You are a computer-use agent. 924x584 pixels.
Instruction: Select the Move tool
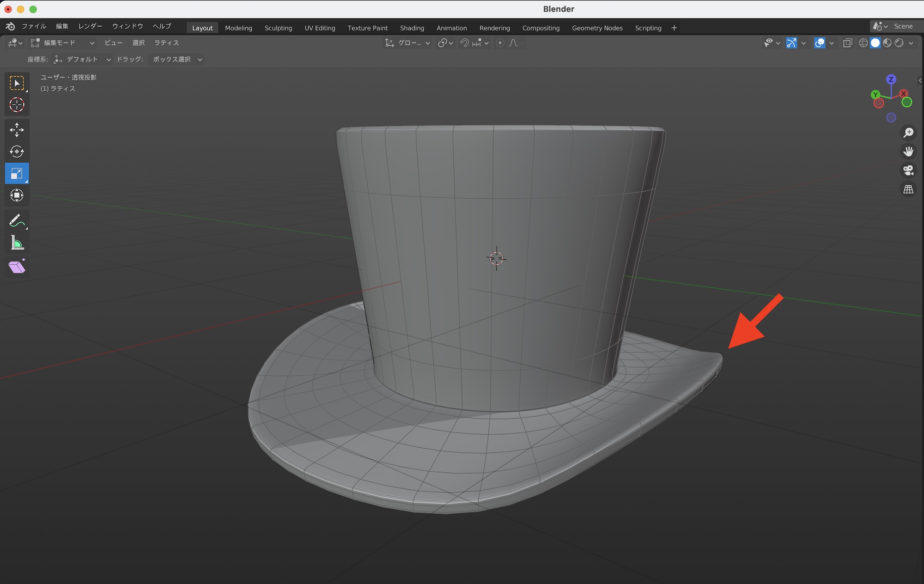coord(17,130)
